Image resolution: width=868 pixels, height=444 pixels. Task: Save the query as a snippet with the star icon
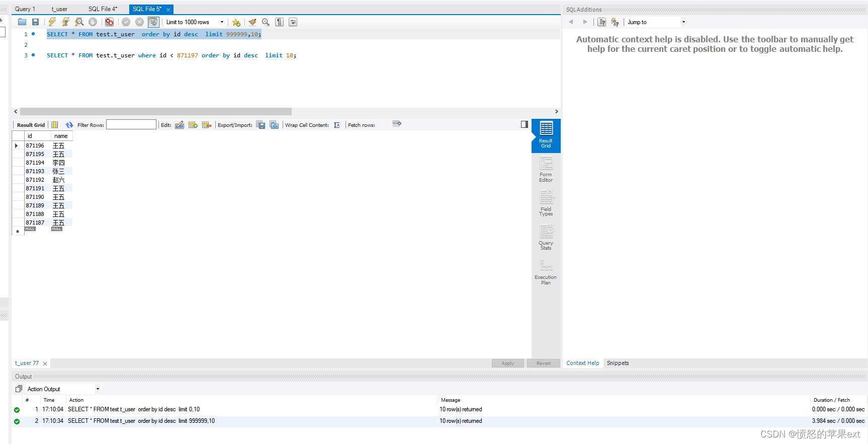(x=236, y=22)
